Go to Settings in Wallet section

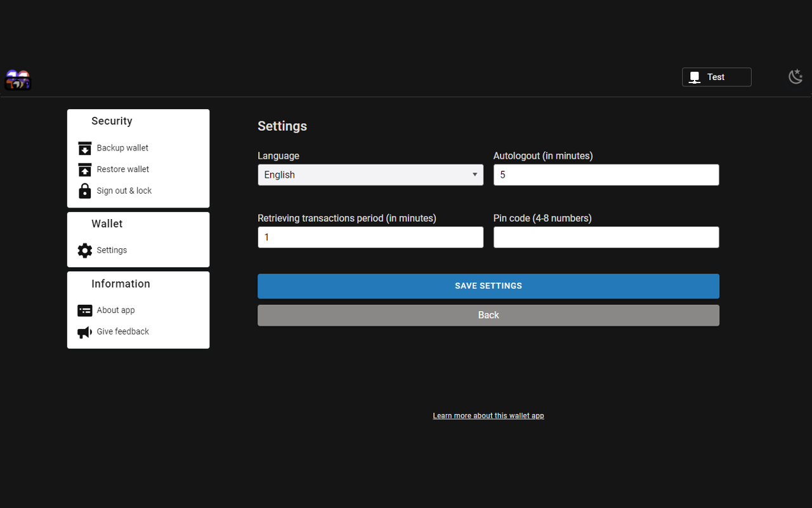pyautogui.click(x=112, y=250)
